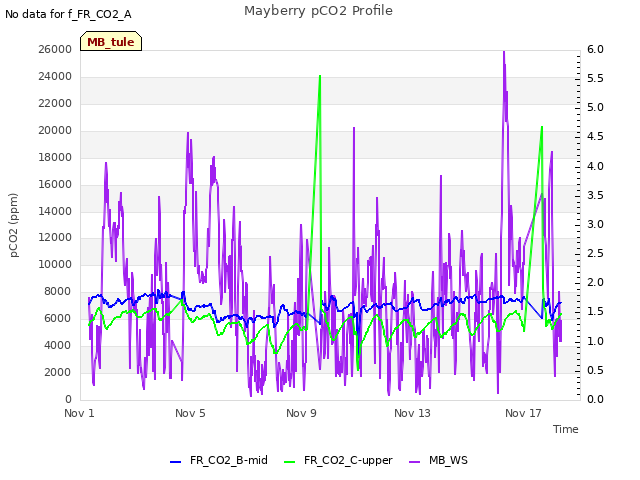Click the purple MB_WS legend swatch
The height and width of the screenshot is (480, 640).
click(x=414, y=462)
